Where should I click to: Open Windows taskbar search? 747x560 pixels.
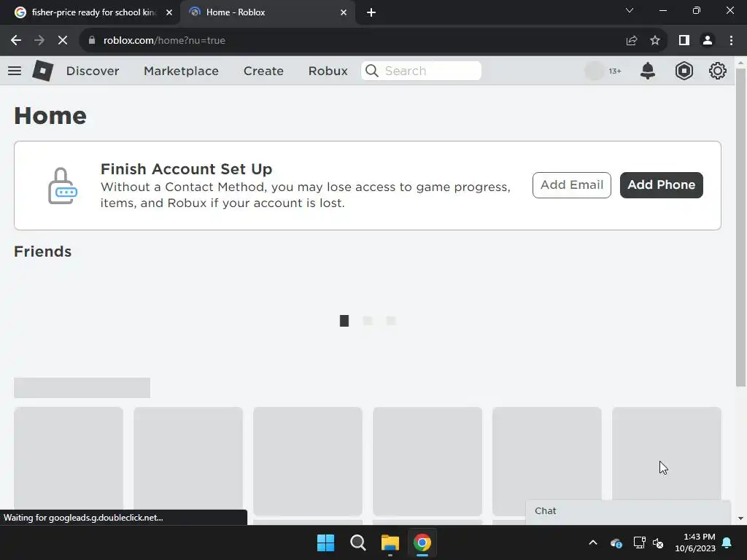(x=357, y=542)
